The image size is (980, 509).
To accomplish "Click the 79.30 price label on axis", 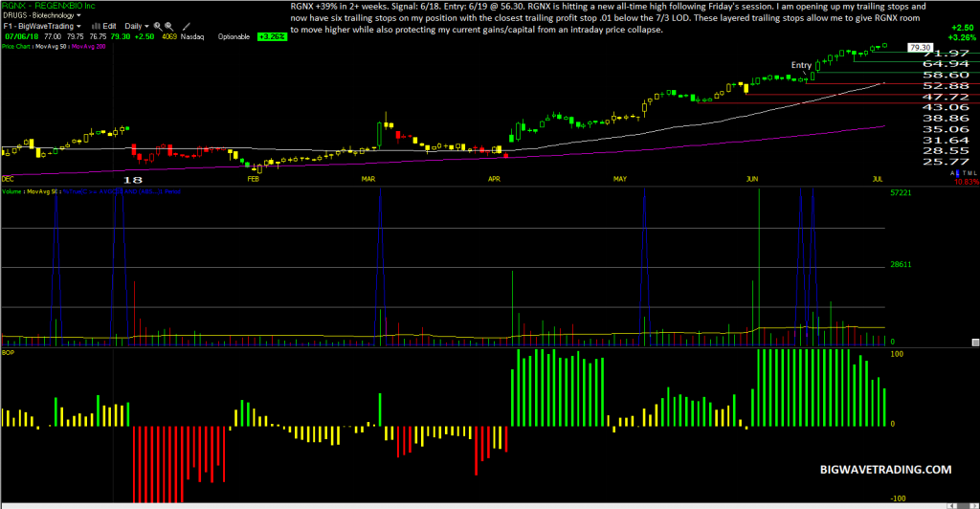I will click(x=920, y=48).
